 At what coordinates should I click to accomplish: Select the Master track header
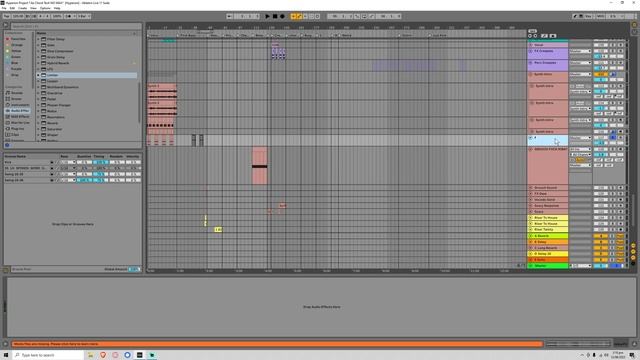coord(547,266)
